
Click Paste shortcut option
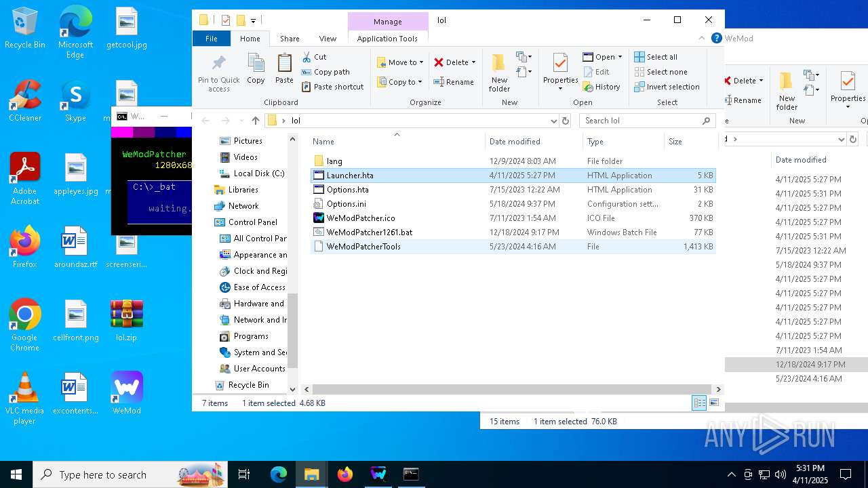coord(332,87)
